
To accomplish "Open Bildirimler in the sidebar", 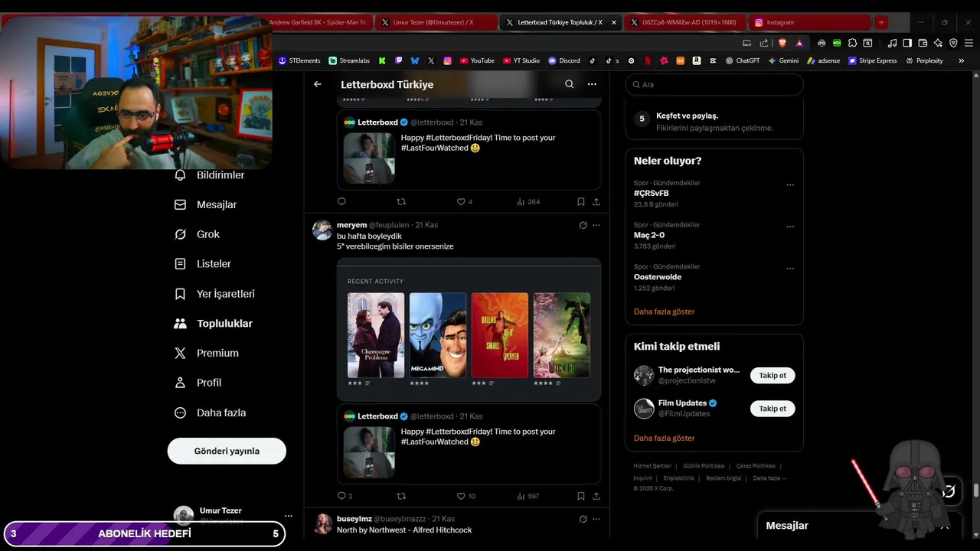I will [x=210, y=175].
